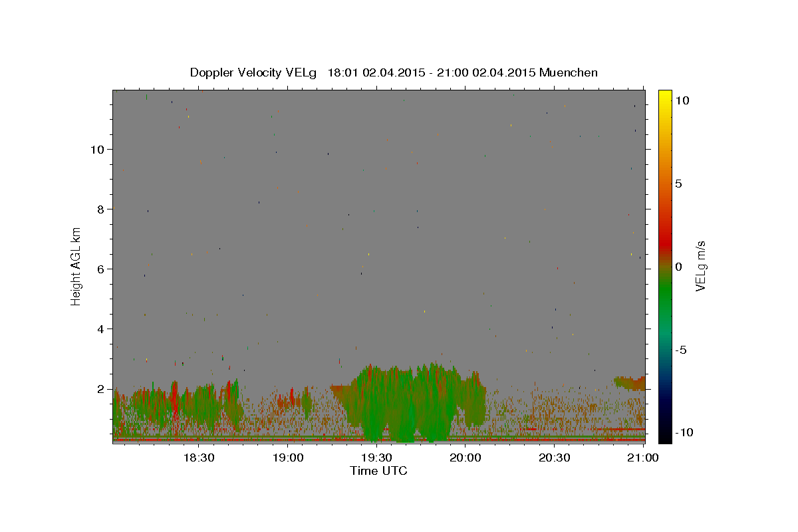Click the colorbar value 0
This screenshot has height=532, width=798.
tap(678, 267)
